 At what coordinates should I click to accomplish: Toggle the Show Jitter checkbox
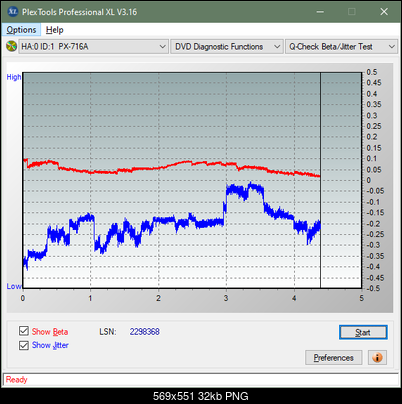tap(24, 345)
